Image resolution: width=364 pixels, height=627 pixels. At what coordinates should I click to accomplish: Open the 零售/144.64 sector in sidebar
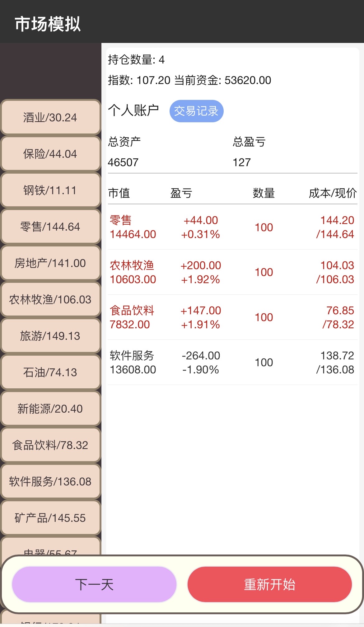pos(50,227)
